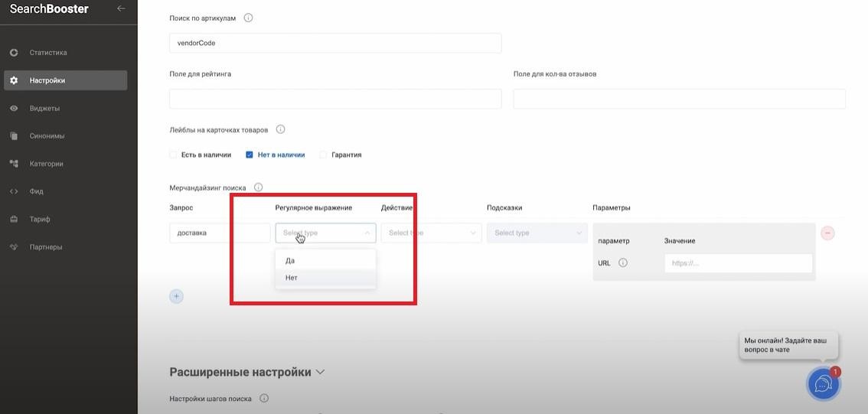This screenshot has width=868, height=414.
Task: Open the Действие select type dropdown
Action: pyautogui.click(x=431, y=233)
